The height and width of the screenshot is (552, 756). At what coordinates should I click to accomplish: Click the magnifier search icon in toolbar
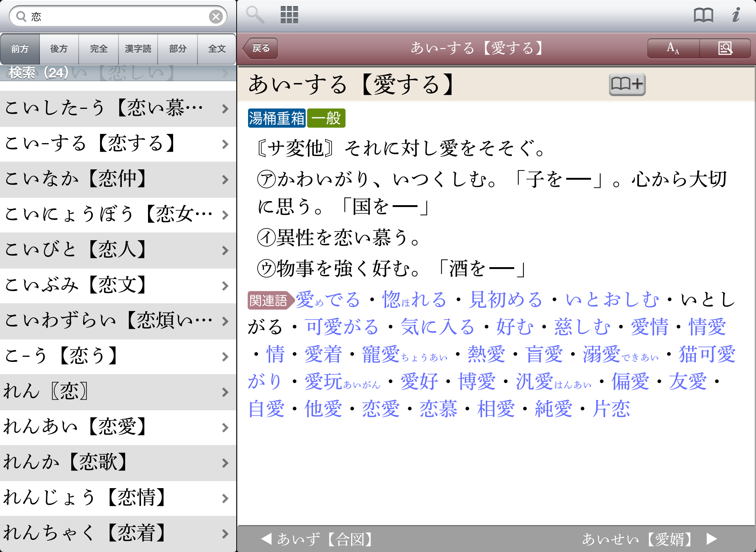point(255,15)
